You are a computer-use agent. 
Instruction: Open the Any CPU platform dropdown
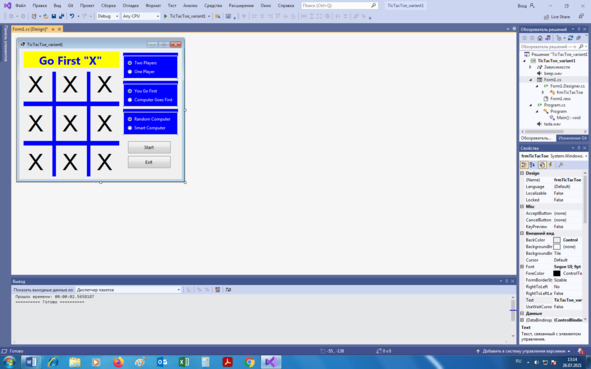coord(141,16)
